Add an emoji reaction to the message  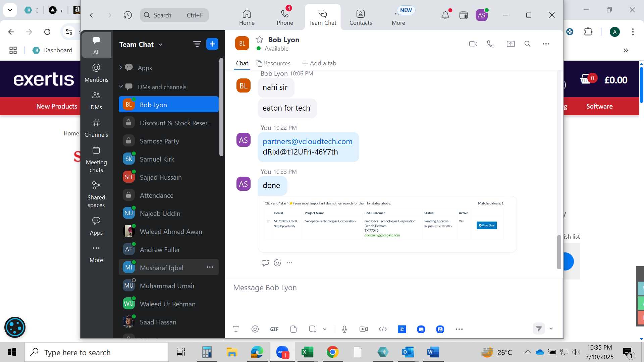(278, 263)
